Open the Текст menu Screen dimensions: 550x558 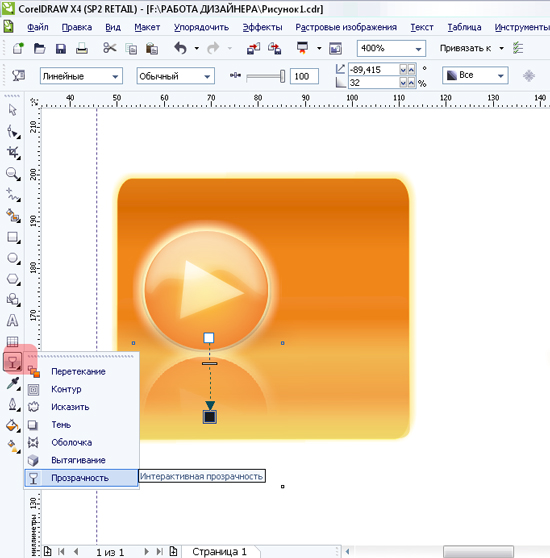pyautogui.click(x=422, y=27)
